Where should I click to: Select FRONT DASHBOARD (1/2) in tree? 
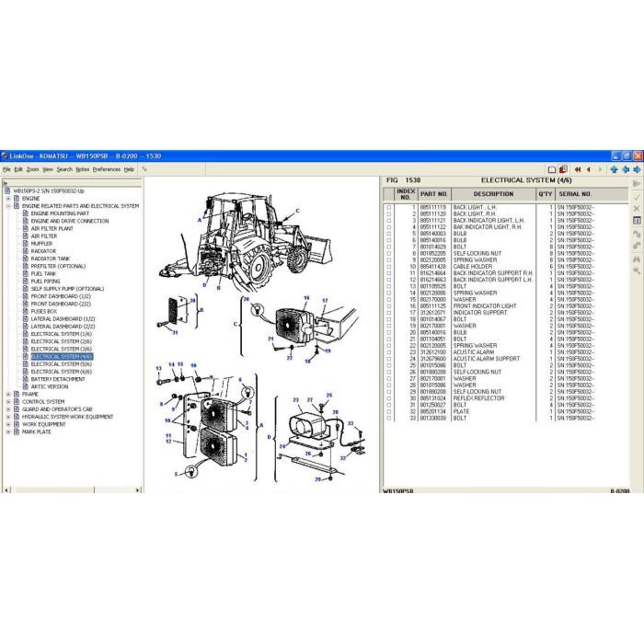tap(61, 296)
